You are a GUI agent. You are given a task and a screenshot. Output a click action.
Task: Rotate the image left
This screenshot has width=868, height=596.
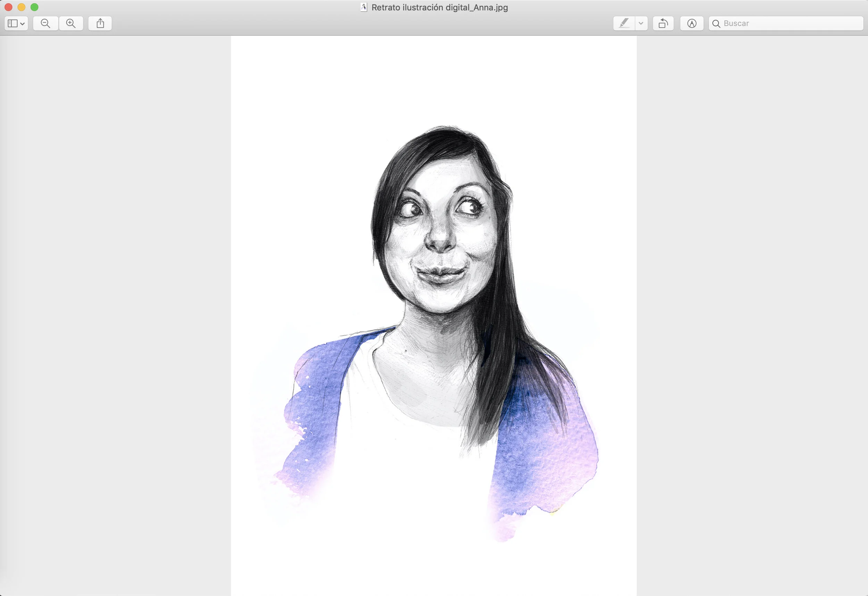663,24
